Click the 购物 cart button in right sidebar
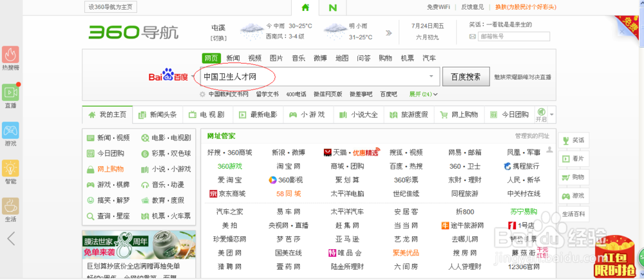The width and height of the screenshot is (644, 280). point(574,177)
